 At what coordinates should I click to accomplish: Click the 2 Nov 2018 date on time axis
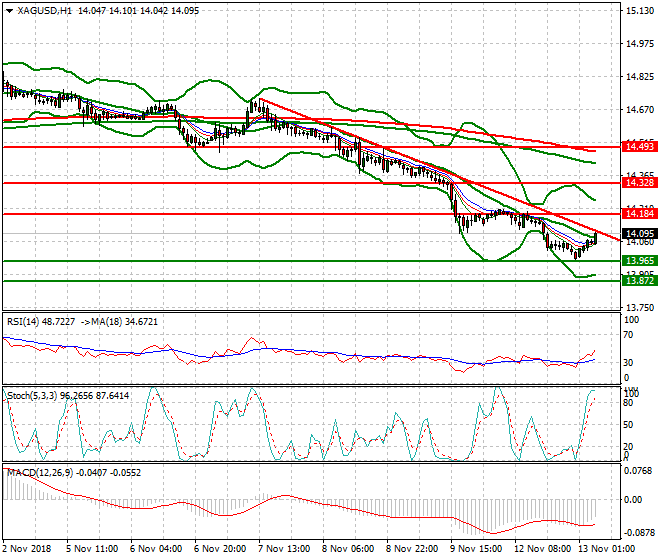27,550
